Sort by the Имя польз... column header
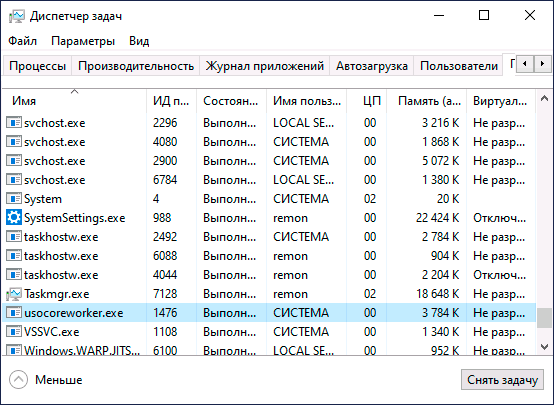Viewport: 554px width, 405px height. 307,101
